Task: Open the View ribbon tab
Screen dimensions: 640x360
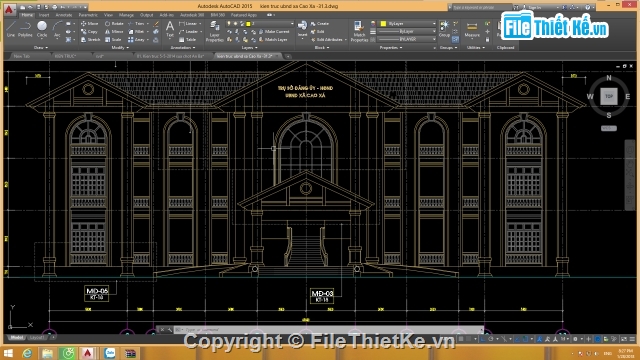Action: [x=108, y=15]
